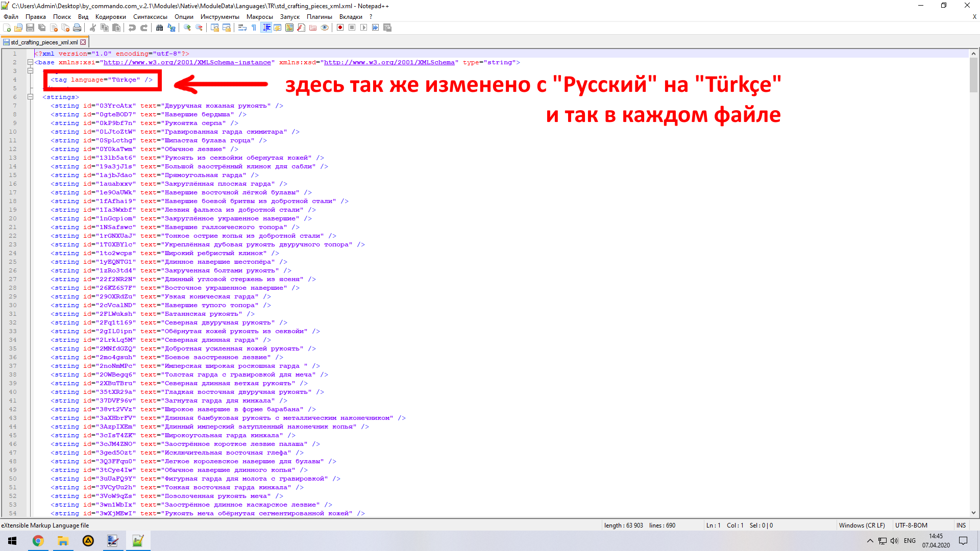Click the Print icon in toolbar

coord(77,28)
